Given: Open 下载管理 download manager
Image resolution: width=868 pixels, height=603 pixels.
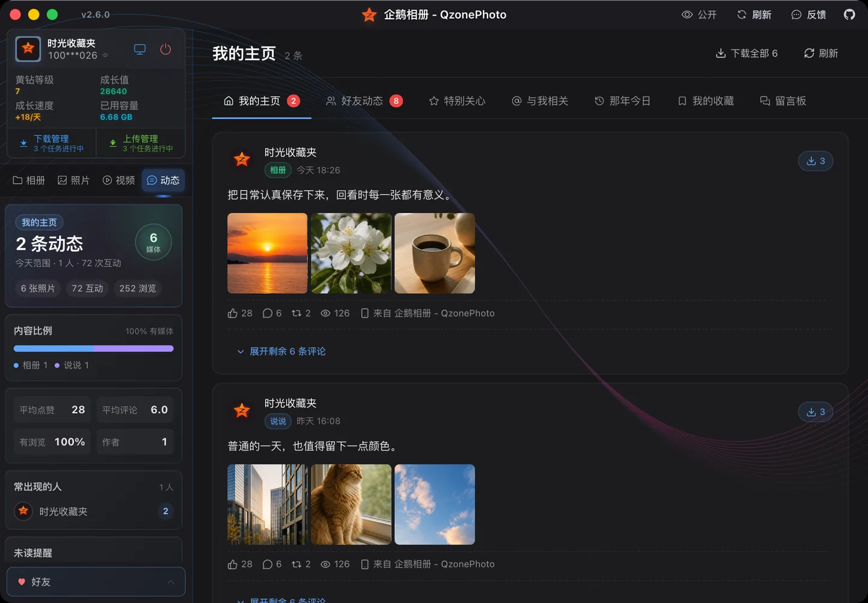Looking at the screenshot, I should pos(52,143).
